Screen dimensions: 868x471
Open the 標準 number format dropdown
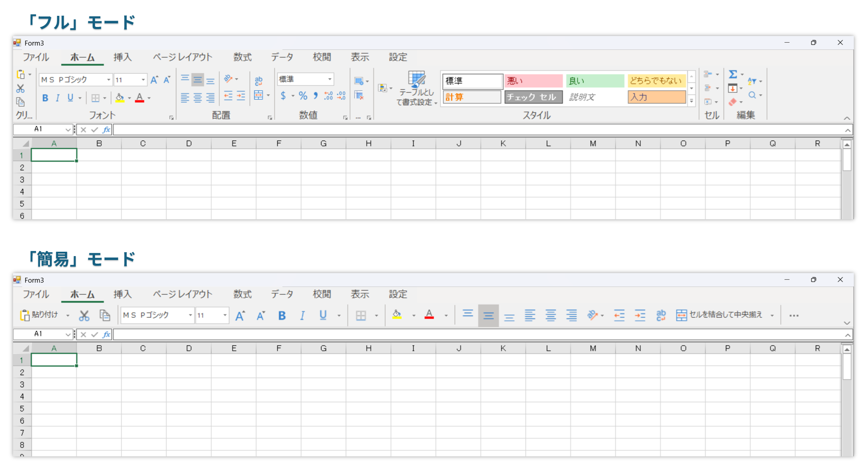tap(329, 79)
